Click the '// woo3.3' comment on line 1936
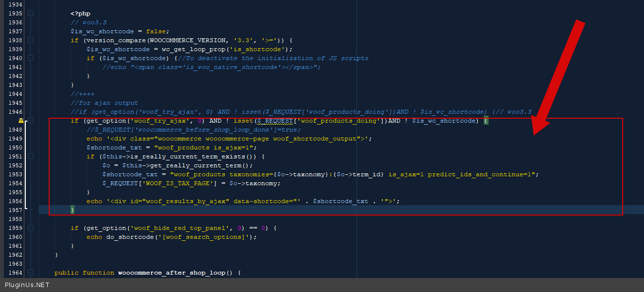This screenshot has height=292, width=644. pyautogui.click(x=88, y=22)
